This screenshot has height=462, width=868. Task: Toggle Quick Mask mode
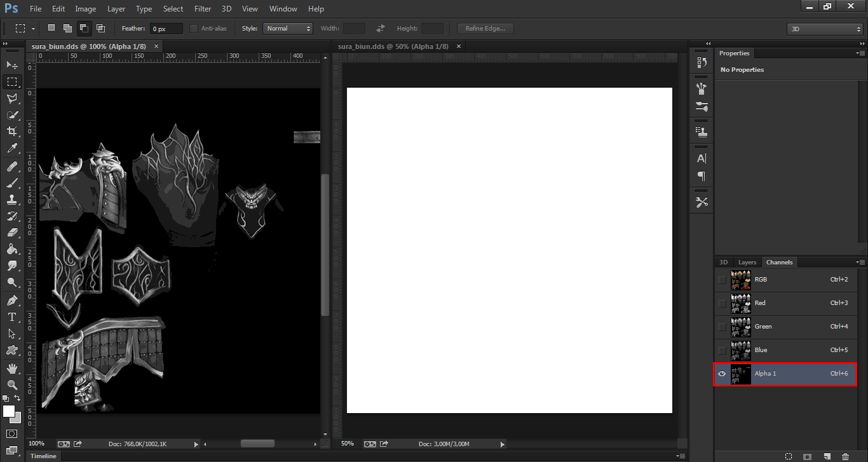(x=12, y=434)
